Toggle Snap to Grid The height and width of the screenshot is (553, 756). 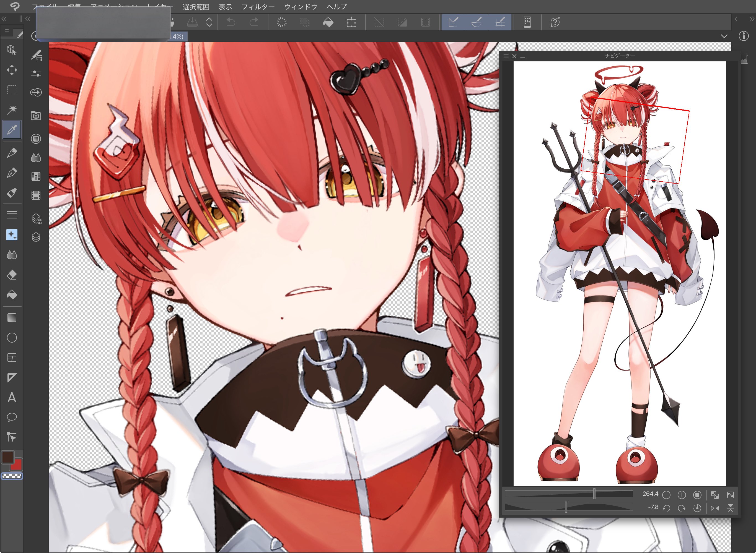click(500, 22)
